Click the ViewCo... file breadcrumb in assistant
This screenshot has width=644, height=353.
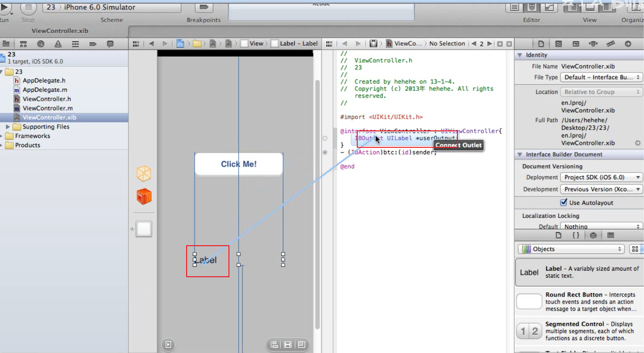(x=404, y=43)
